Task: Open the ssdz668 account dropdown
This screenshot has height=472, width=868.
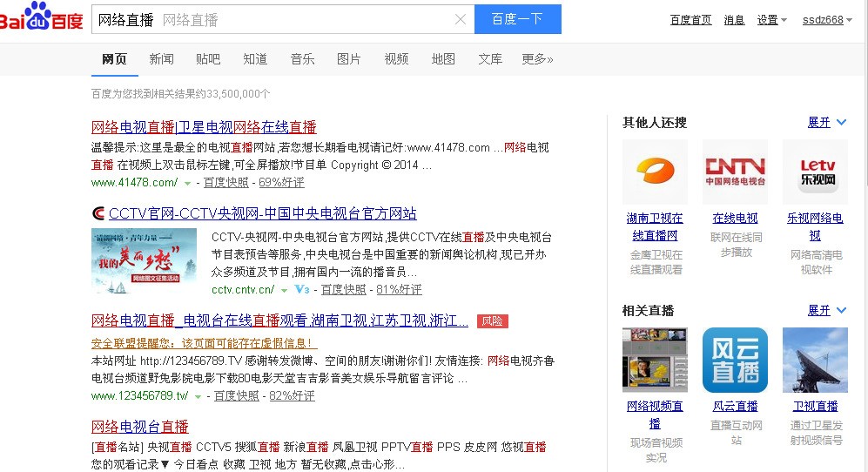Action: point(827,20)
